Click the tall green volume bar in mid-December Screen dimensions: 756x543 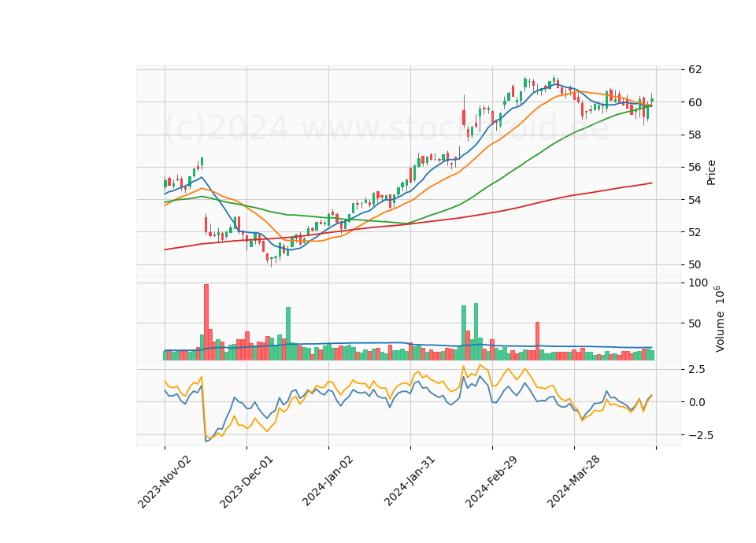point(288,334)
